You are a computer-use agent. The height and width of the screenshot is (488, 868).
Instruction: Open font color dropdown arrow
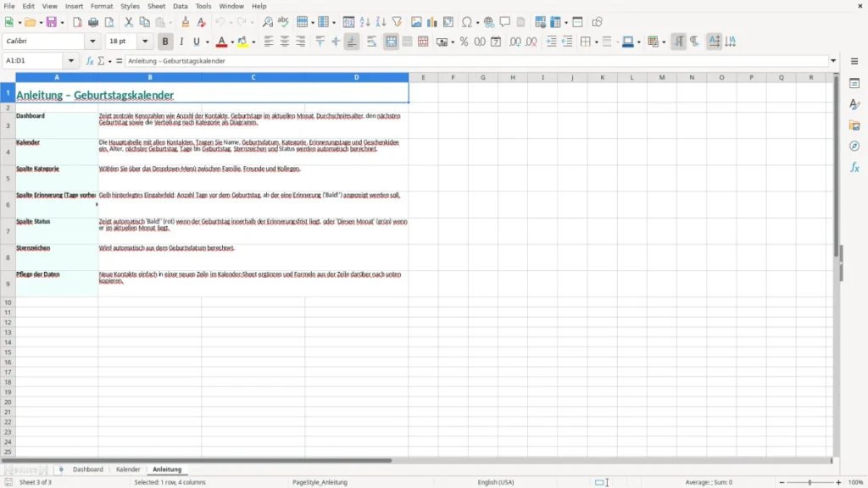click(232, 42)
